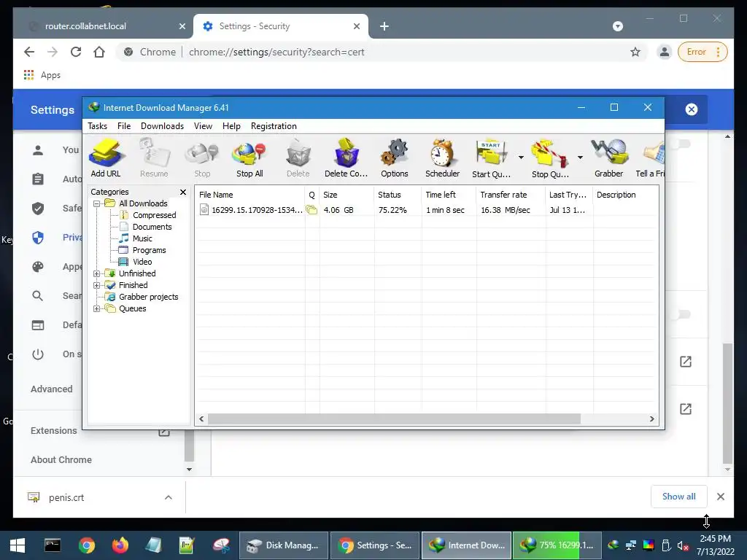Viewport: 747px width, 560px height.
Task: Click the 75% download progress taskbar item
Action: click(x=557, y=545)
